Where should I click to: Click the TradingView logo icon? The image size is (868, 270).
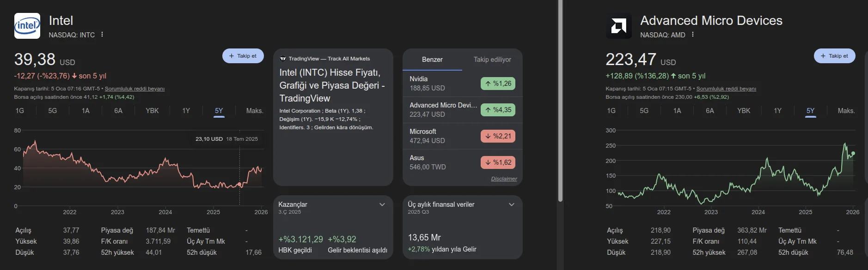[x=283, y=59]
